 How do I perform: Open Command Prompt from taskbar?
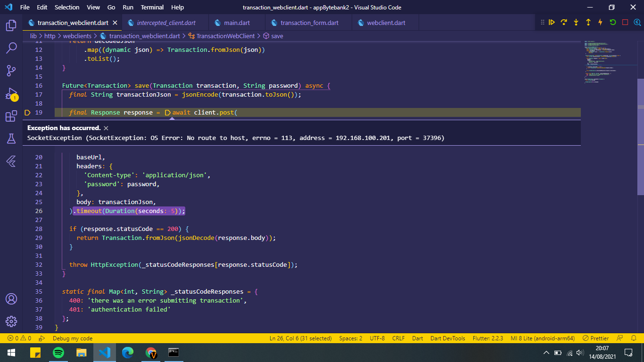tap(174, 353)
